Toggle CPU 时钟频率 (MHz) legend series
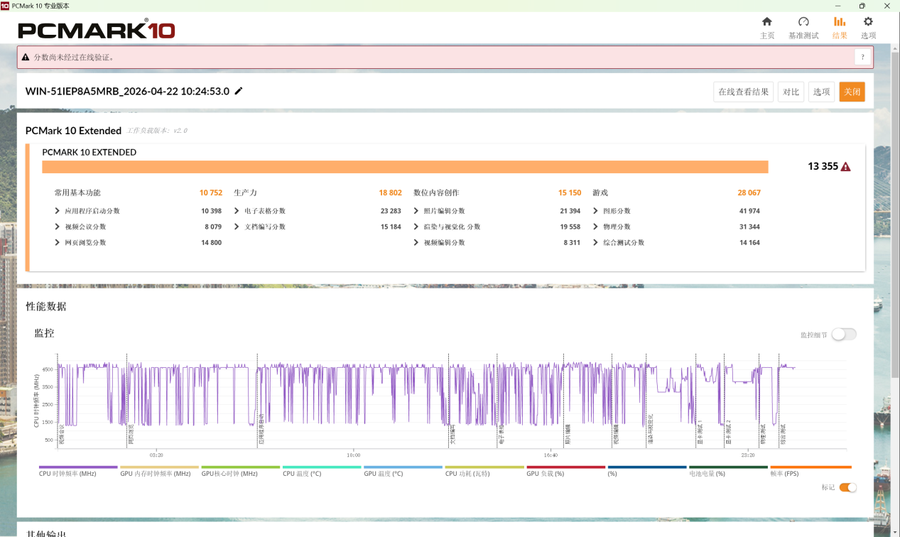Screen dimensions: 900x537 pos(78,471)
